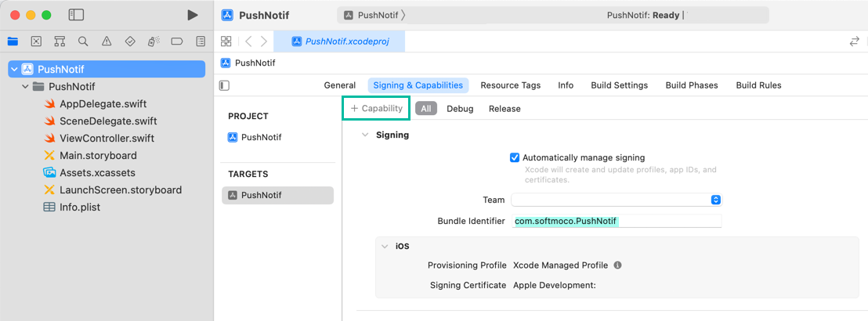This screenshot has height=321, width=868.
Task: Click the related items grid icon
Action: (226, 41)
